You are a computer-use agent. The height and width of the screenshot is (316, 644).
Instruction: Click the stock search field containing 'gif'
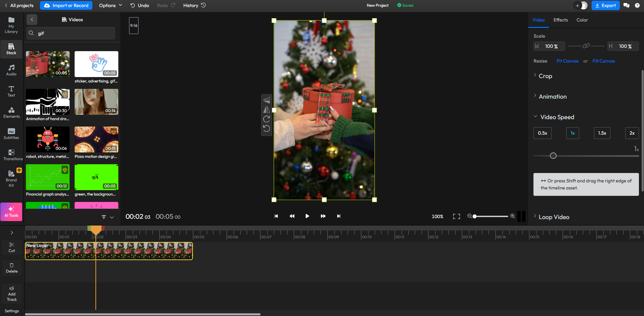71,33
